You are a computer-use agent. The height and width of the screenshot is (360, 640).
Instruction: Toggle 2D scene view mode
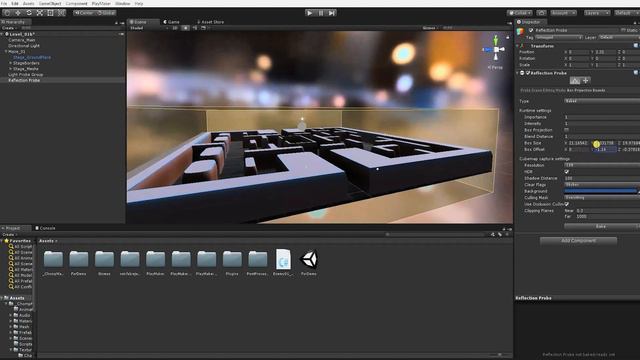pos(175,28)
